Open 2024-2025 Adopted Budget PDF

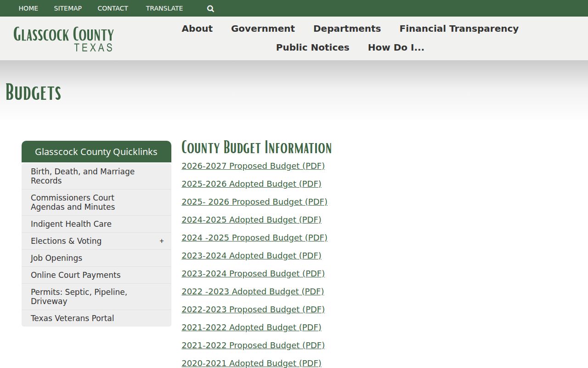click(x=251, y=220)
